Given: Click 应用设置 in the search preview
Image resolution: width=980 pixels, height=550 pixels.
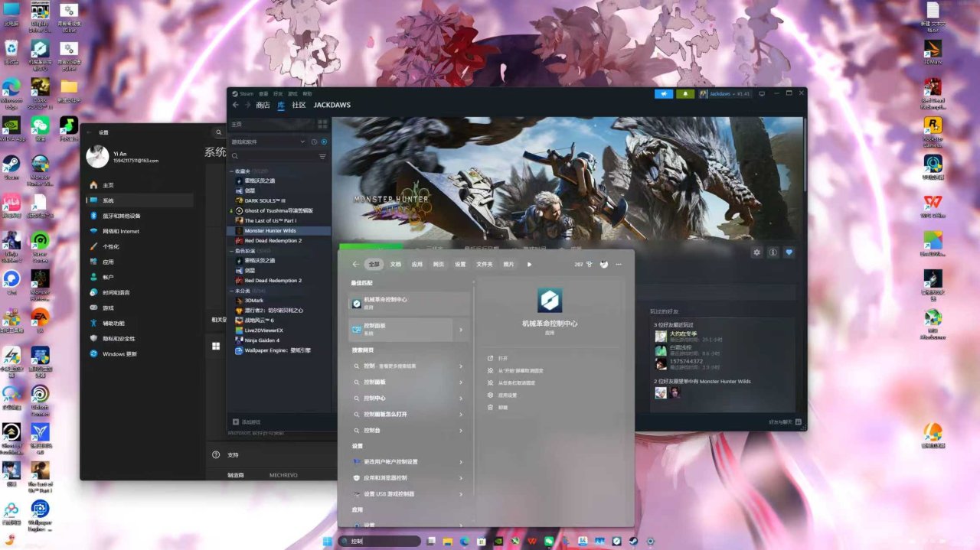Looking at the screenshot, I should coord(508,395).
